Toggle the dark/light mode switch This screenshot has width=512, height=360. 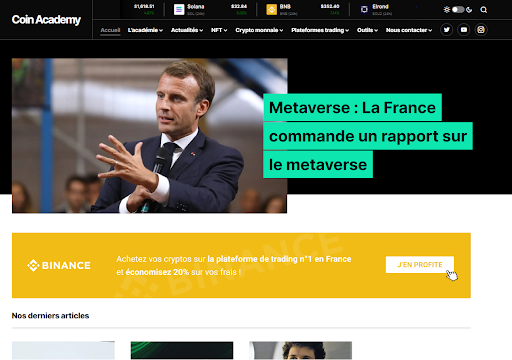[458, 9]
